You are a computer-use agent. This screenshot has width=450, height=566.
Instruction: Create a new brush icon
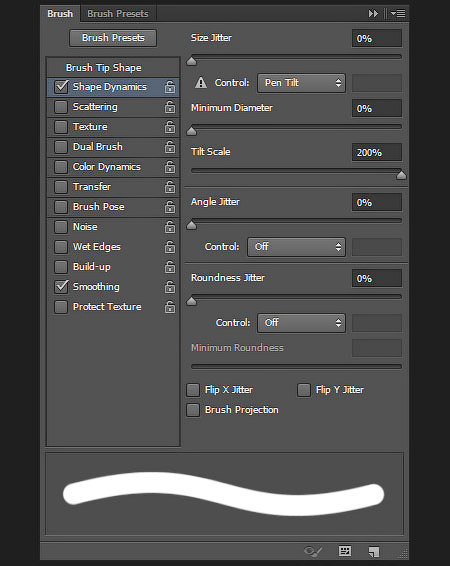coord(374,552)
